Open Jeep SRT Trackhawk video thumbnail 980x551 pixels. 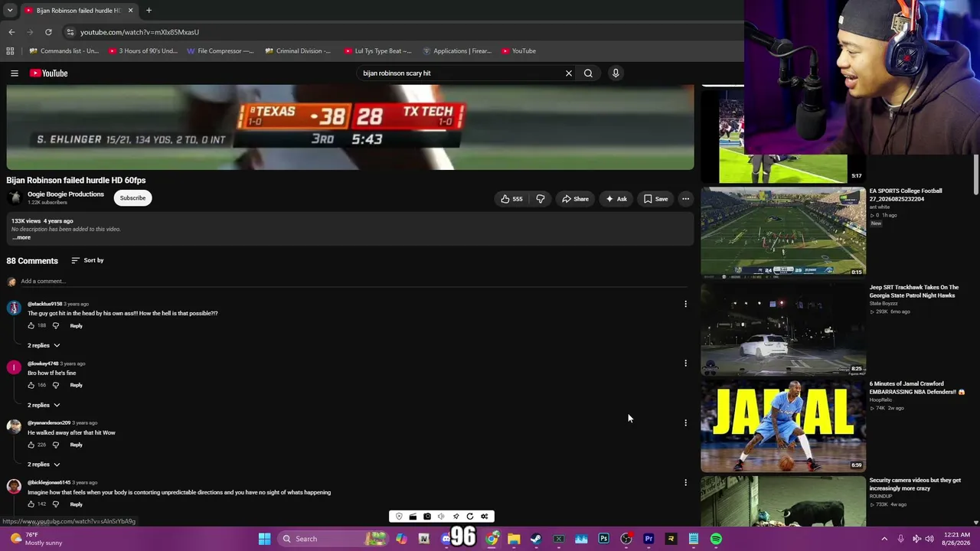pos(783,329)
